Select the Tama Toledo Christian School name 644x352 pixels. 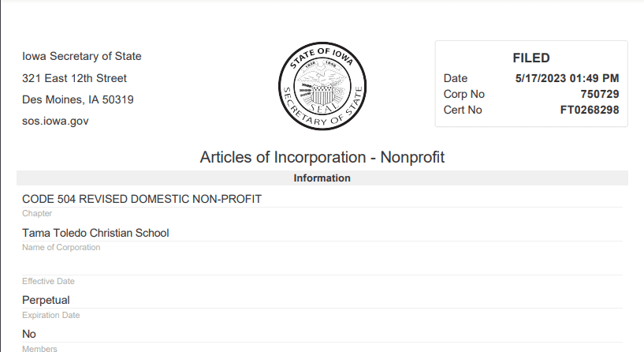point(95,233)
